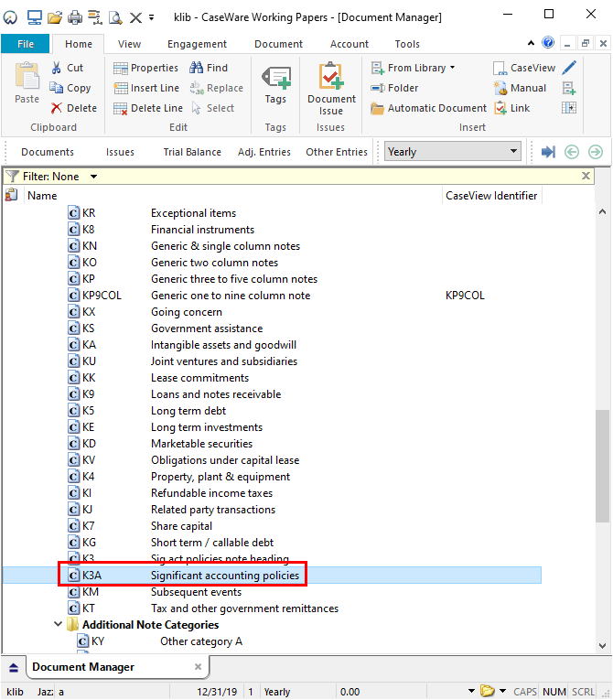This screenshot has height=700, width=613.
Task: Click the eject icon beside Document Manager tab
Action: [14, 668]
